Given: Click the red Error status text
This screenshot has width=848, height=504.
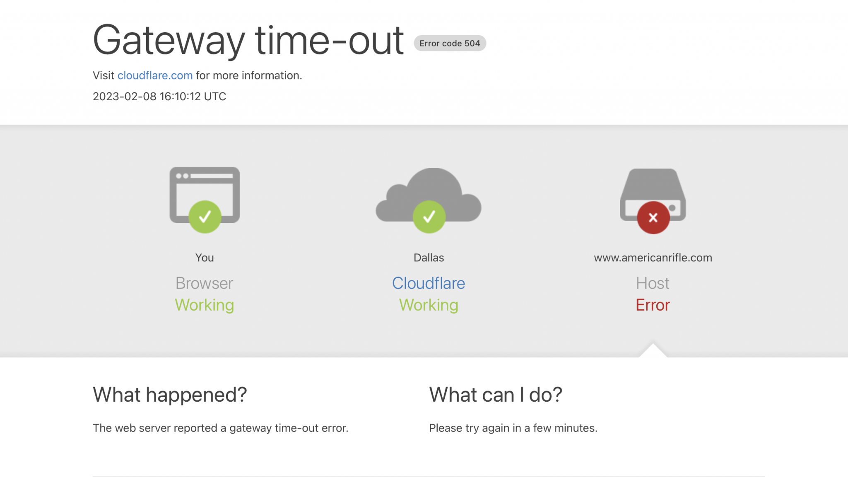Looking at the screenshot, I should pos(653,305).
